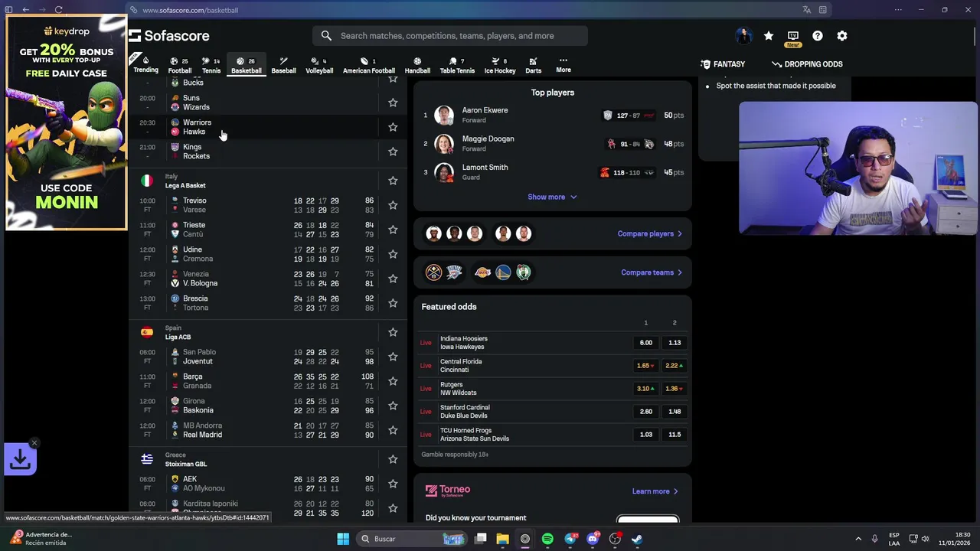The height and width of the screenshot is (551, 980).
Task: Open Lamont Smith player row
Action: click(x=552, y=172)
